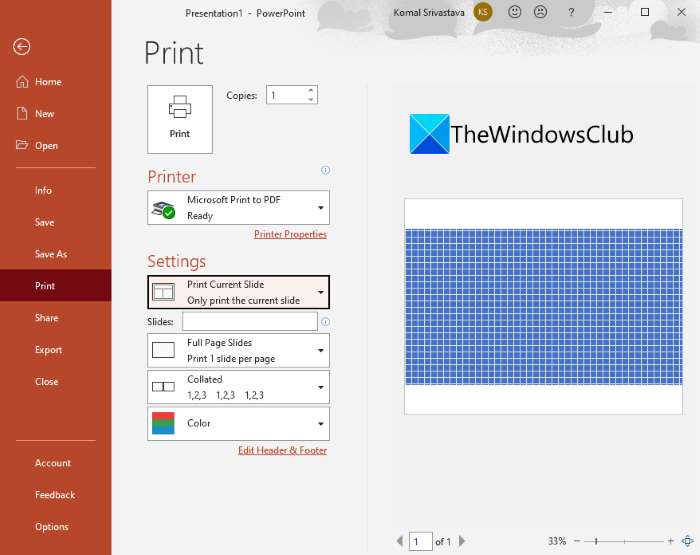This screenshot has height=555, width=700.
Task: Click Edit Header & Footer link
Action: click(x=282, y=450)
